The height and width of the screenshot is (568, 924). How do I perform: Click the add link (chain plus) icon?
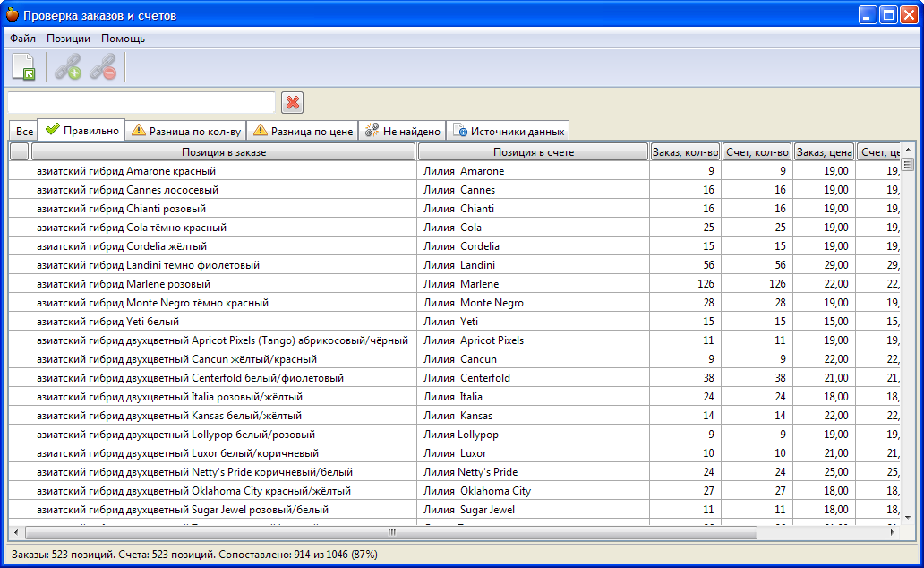coord(68,66)
